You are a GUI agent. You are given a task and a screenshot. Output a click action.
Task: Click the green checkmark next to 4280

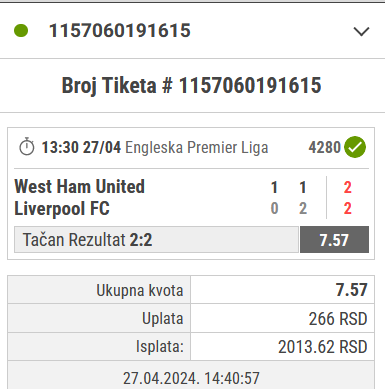(355, 147)
